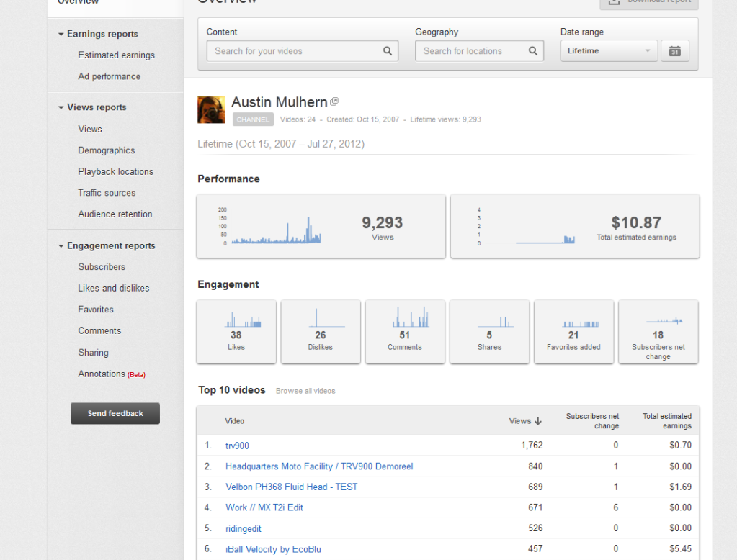This screenshot has height=560, width=737.
Task: Collapse the Earnings reports section
Action: [x=61, y=34]
